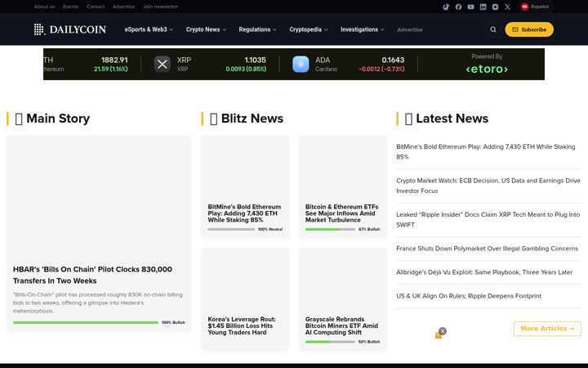Viewport: 588px width, 368px height.
Task: Open US & UK Align On Rules article
Action: click(x=469, y=296)
